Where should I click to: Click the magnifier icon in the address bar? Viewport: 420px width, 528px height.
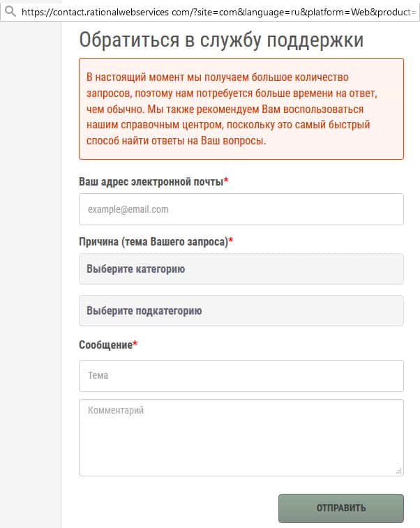(x=10, y=12)
